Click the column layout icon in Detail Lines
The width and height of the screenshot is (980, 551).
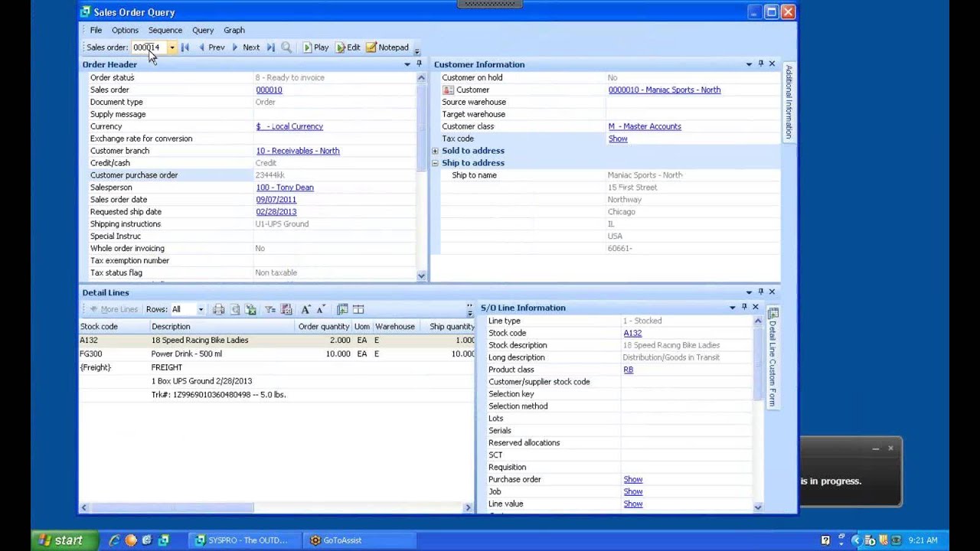[358, 309]
